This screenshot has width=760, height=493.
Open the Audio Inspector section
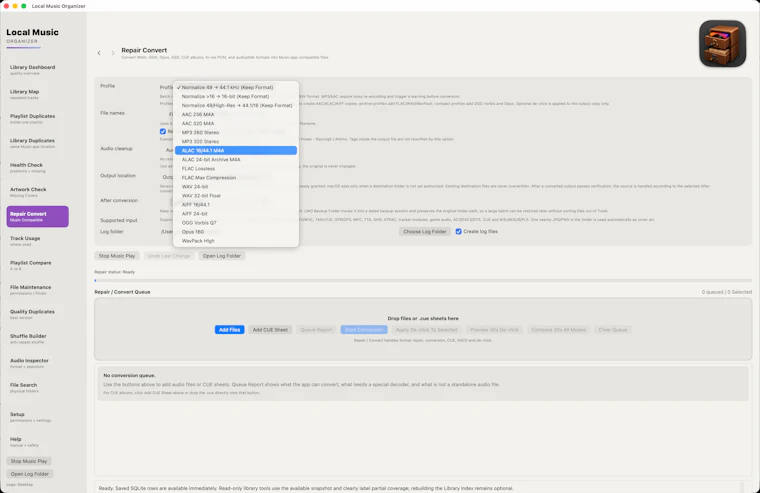point(37,363)
